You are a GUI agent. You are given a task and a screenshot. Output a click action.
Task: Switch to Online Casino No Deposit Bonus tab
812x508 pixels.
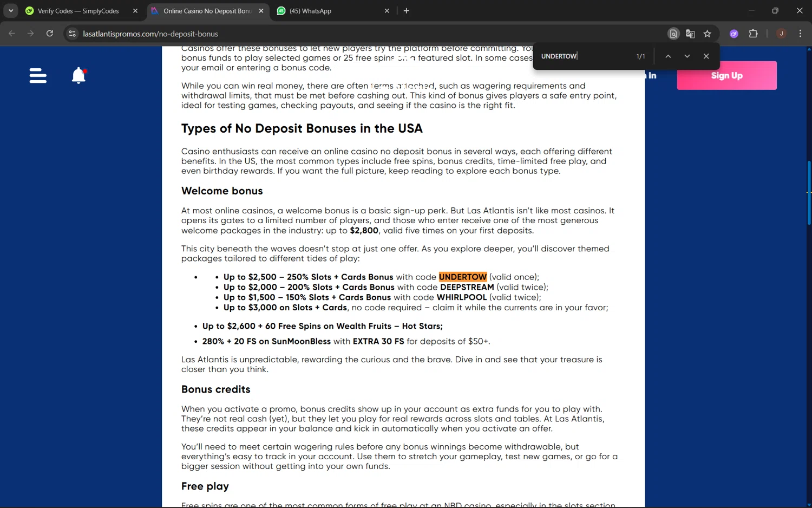tap(207, 11)
